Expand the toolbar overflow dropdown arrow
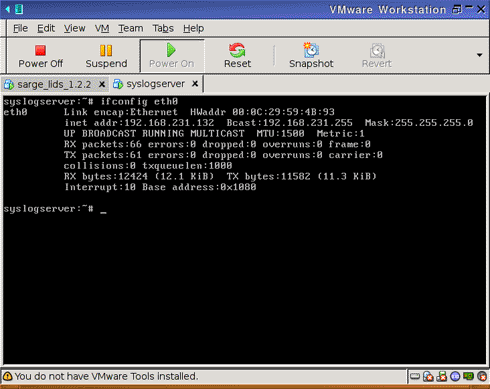Image resolution: width=490 pixels, height=389 pixels. (479, 55)
